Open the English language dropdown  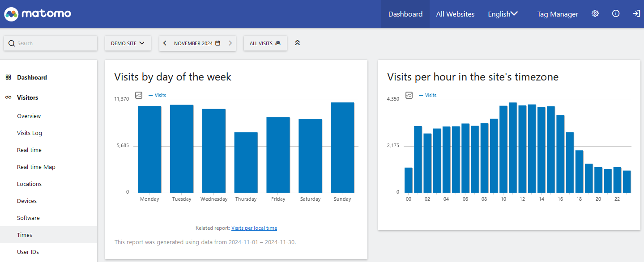click(x=502, y=14)
